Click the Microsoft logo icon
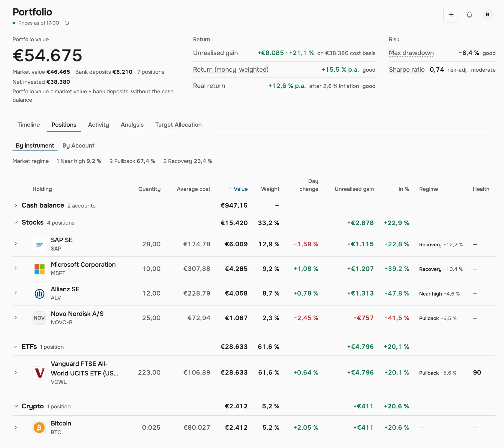Viewport: 504px width, 448px height. click(x=39, y=269)
